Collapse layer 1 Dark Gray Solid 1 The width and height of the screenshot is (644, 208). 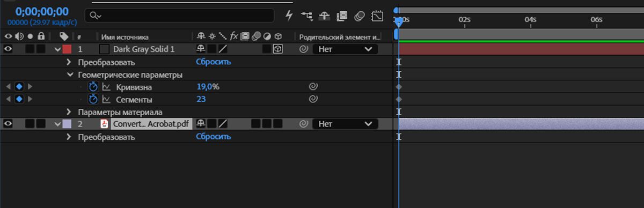57,49
